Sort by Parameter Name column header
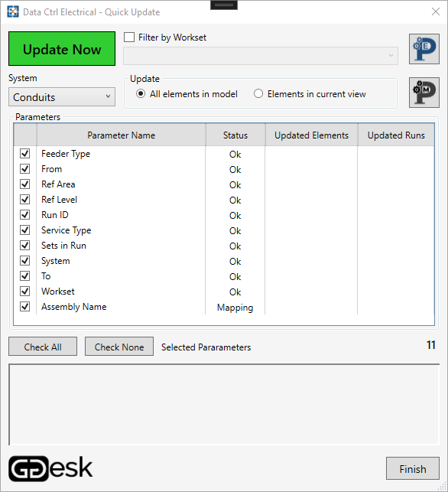Screen dimensions: 448x492 click(x=122, y=135)
